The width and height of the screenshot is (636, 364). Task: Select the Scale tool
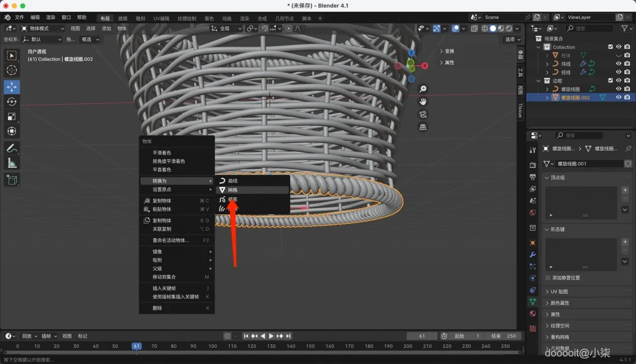coord(12,117)
